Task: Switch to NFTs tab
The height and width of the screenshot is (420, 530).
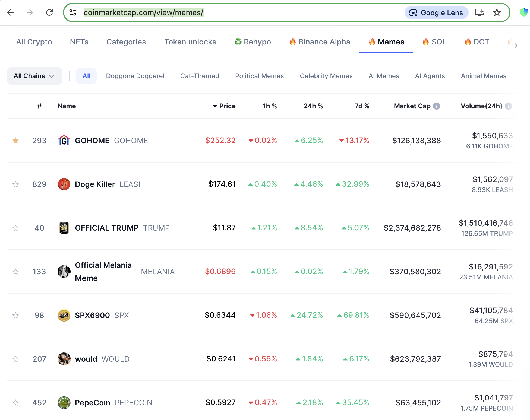Action: pyautogui.click(x=79, y=42)
